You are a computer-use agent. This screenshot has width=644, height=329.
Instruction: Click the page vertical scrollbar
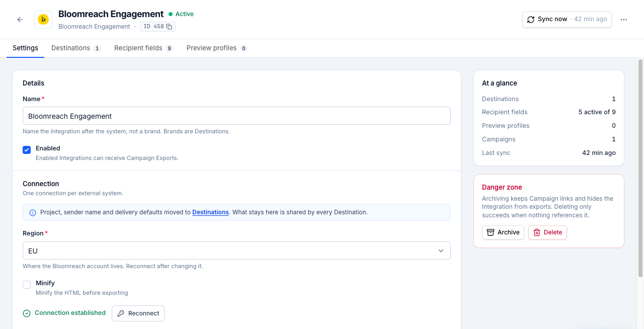(640, 168)
